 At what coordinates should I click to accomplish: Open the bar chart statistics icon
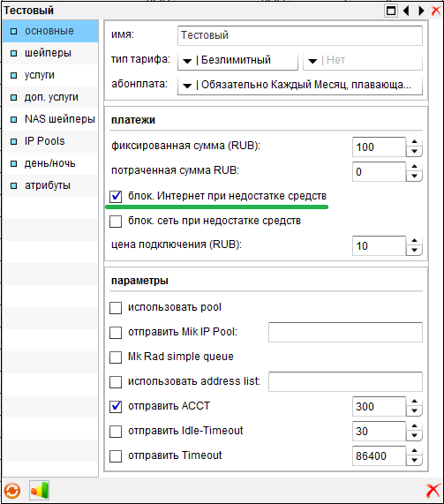pos(39,490)
